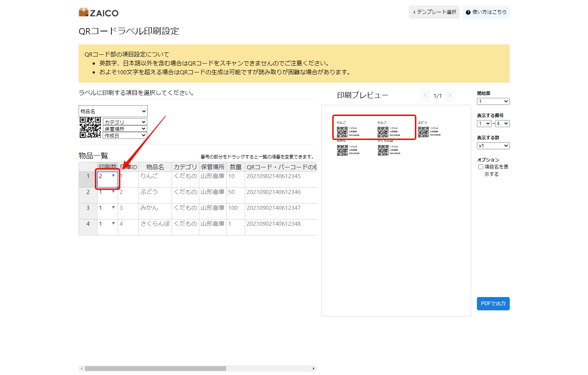Click the りんご item name cell
588x375 pixels.
[155, 180]
